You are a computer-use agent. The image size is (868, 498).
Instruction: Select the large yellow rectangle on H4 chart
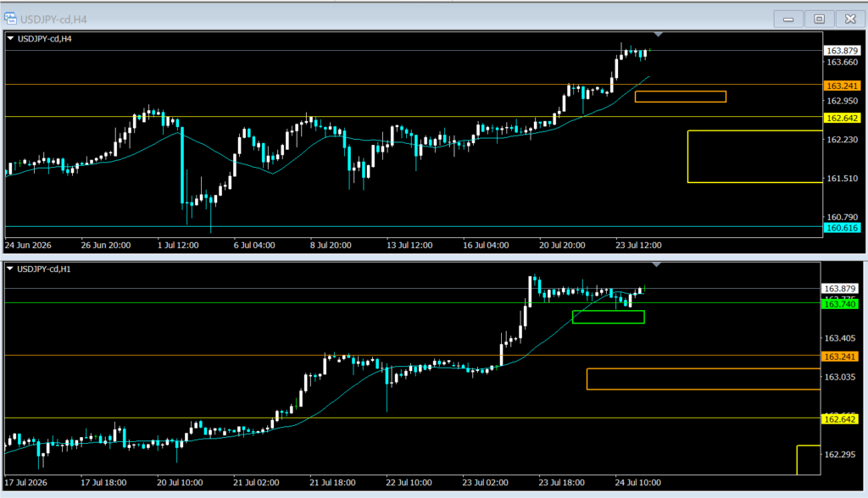755,157
